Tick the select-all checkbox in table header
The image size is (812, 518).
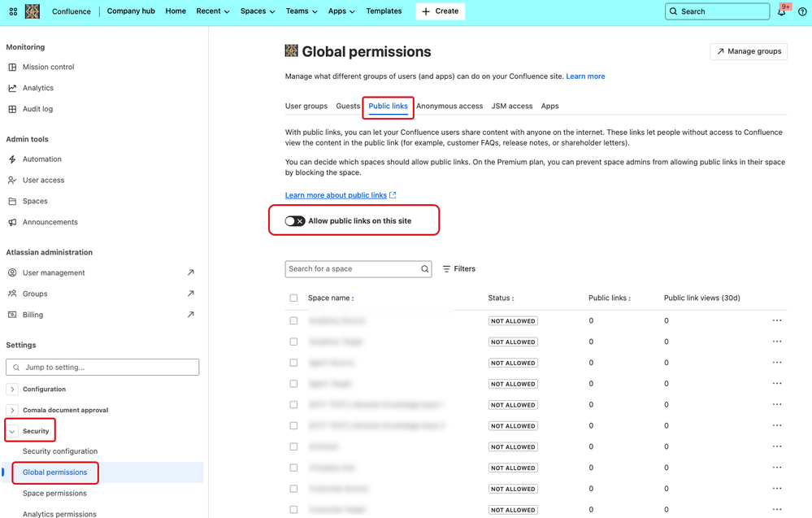293,298
